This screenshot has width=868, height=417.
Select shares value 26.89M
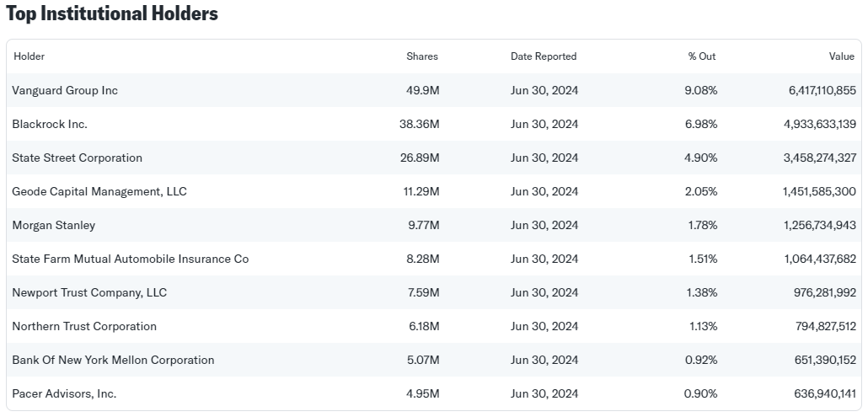tap(420, 158)
